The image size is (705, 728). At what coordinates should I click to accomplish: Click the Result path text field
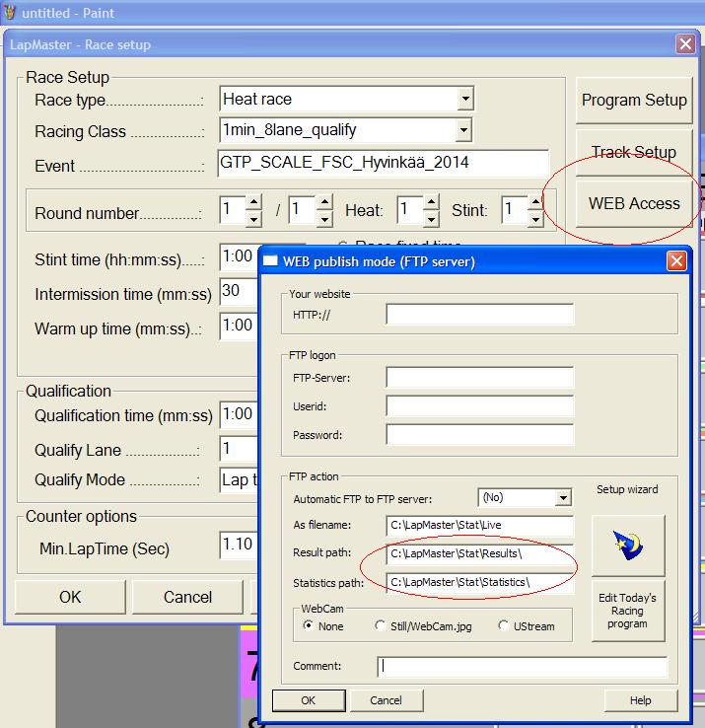click(x=480, y=553)
